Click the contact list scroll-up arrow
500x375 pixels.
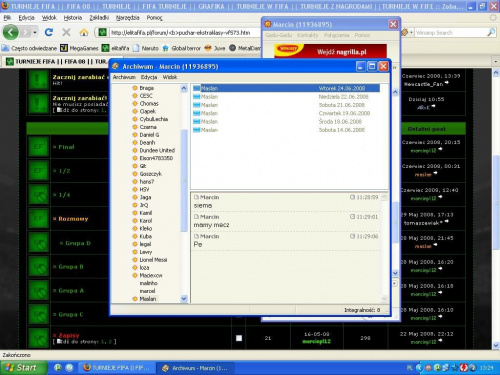[184, 88]
